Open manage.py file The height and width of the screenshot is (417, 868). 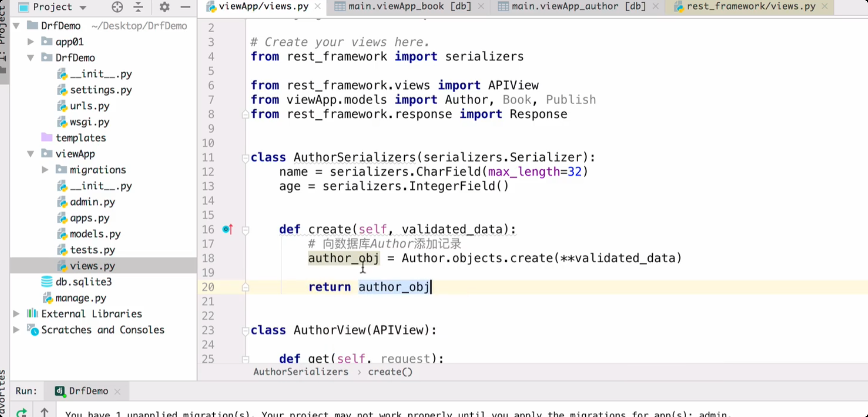point(81,298)
